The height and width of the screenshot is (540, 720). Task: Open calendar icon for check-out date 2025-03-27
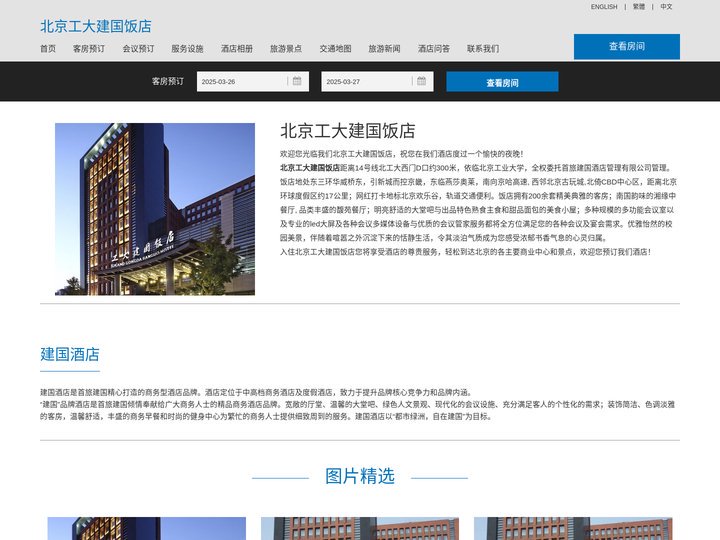pyautogui.click(x=422, y=81)
